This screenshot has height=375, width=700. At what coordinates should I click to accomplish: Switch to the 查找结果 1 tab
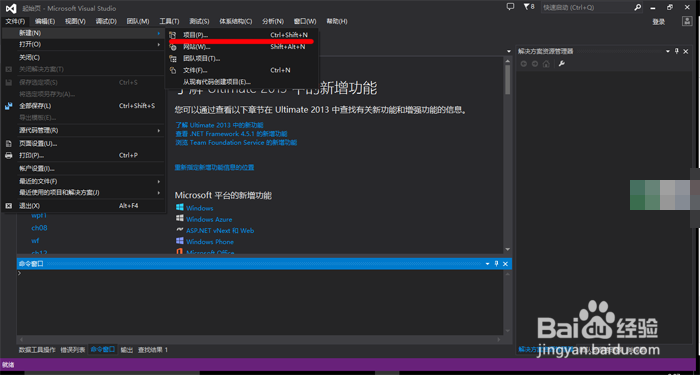pos(153,350)
